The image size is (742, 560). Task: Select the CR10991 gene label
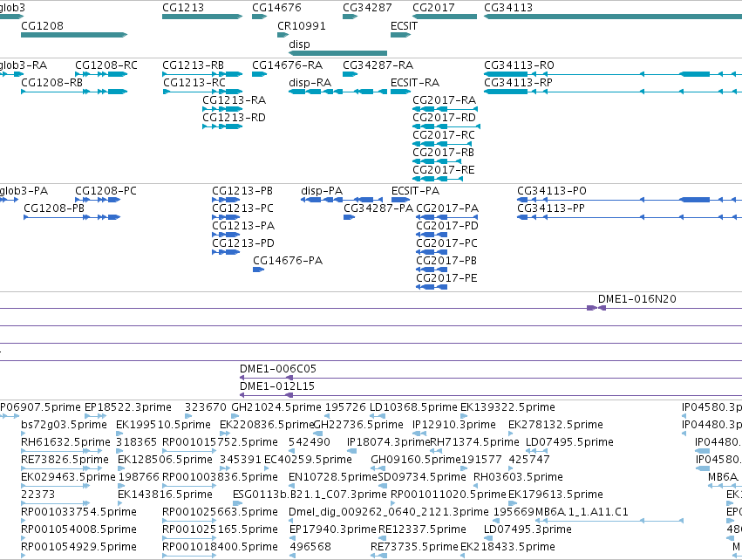click(x=302, y=25)
